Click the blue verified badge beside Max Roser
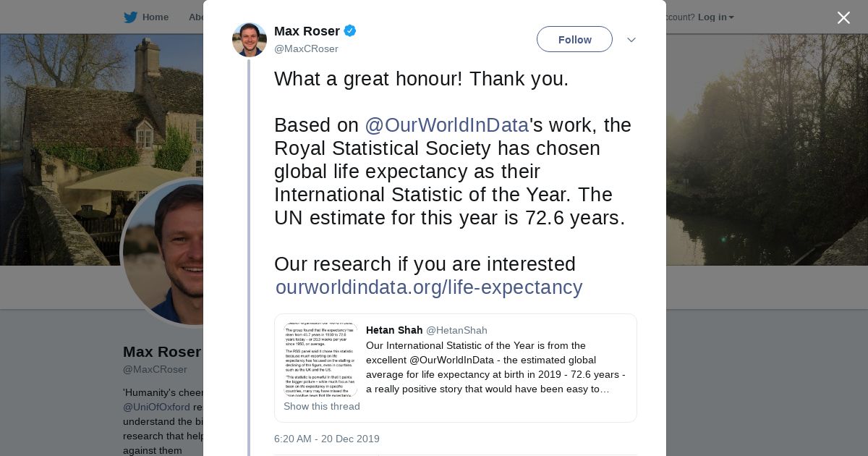This screenshot has height=456, width=868. [350, 31]
